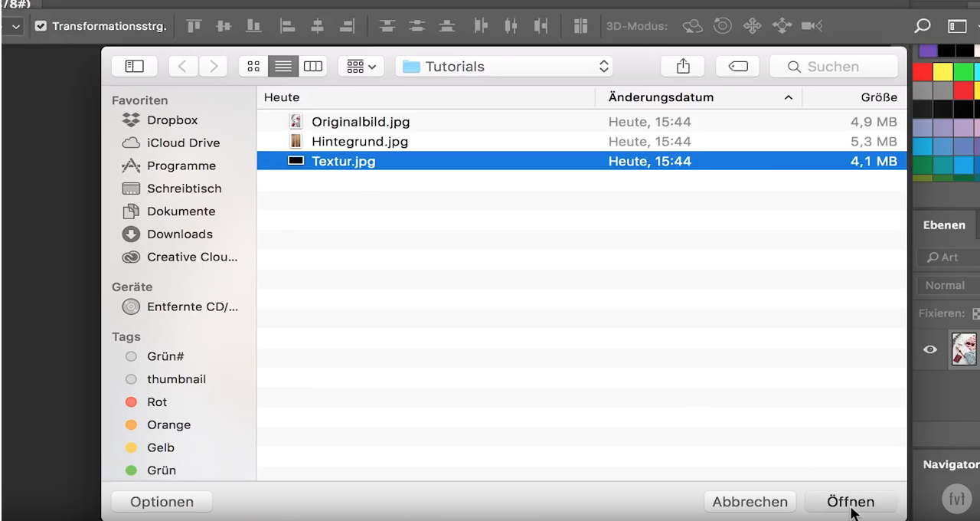
Task: Open Photoshop search magnifier icon
Action: pyautogui.click(x=923, y=26)
